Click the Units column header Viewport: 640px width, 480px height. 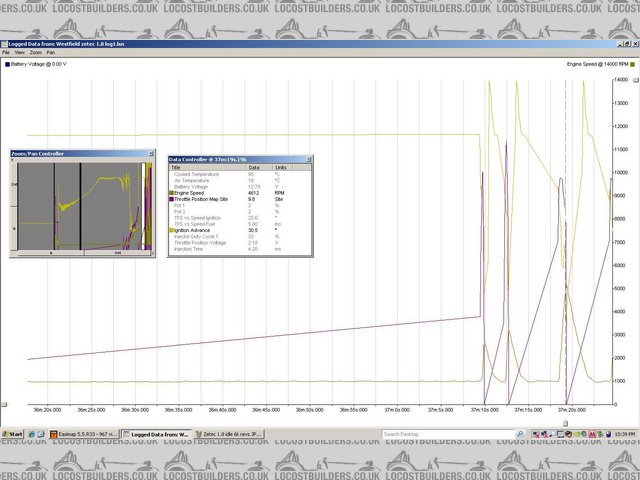281,167
